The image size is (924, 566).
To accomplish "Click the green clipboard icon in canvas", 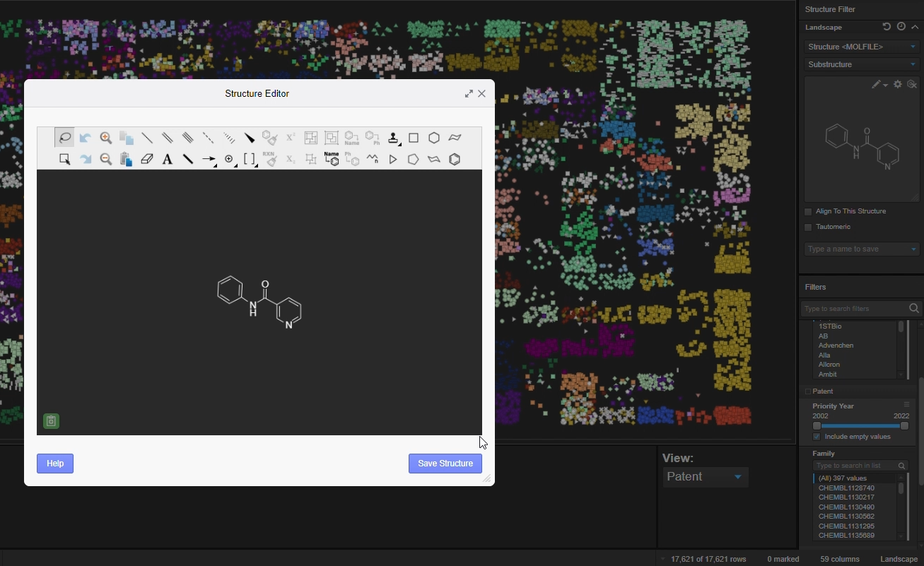I will point(51,421).
